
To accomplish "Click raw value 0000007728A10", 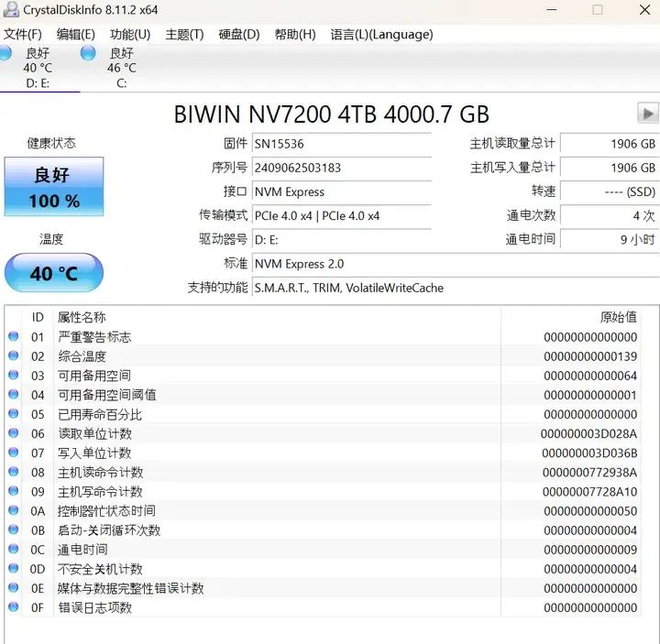I will 589,492.
